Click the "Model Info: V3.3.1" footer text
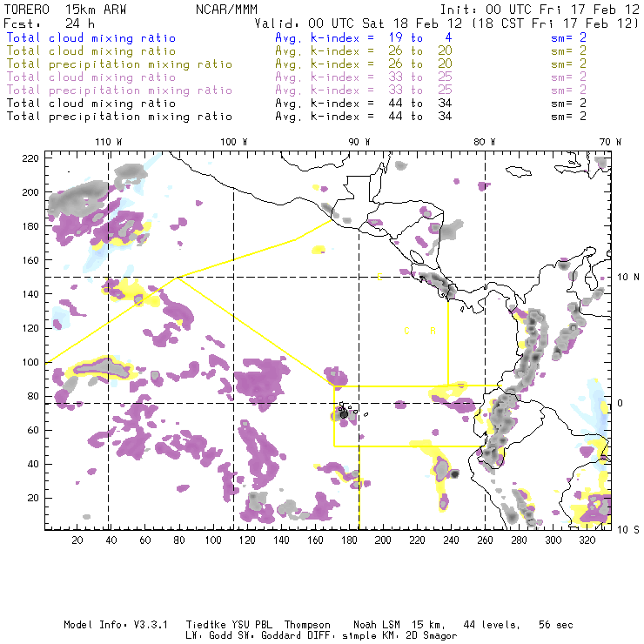 pyautogui.click(x=116, y=625)
